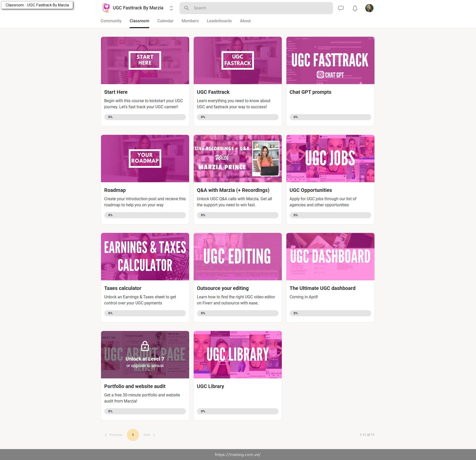Screen dimensions: 476x460
Task: Open the Start Here course title
Action: tap(116, 92)
